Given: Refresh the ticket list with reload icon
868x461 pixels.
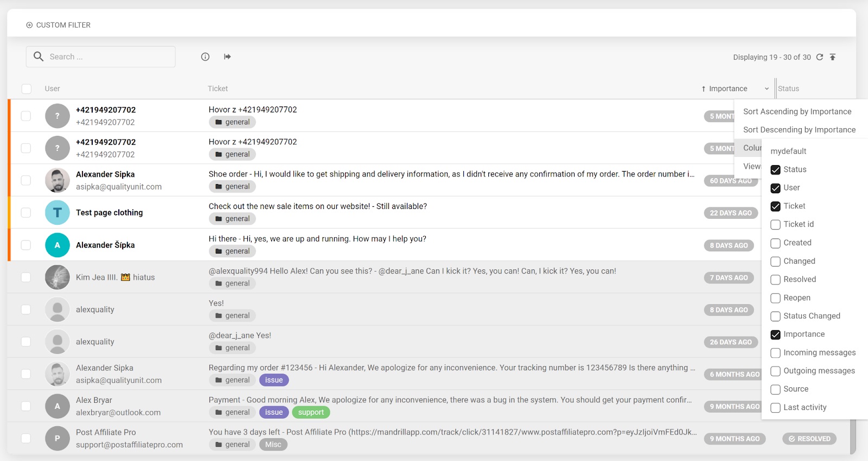Looking at the screenshot, I should (820, 57).
